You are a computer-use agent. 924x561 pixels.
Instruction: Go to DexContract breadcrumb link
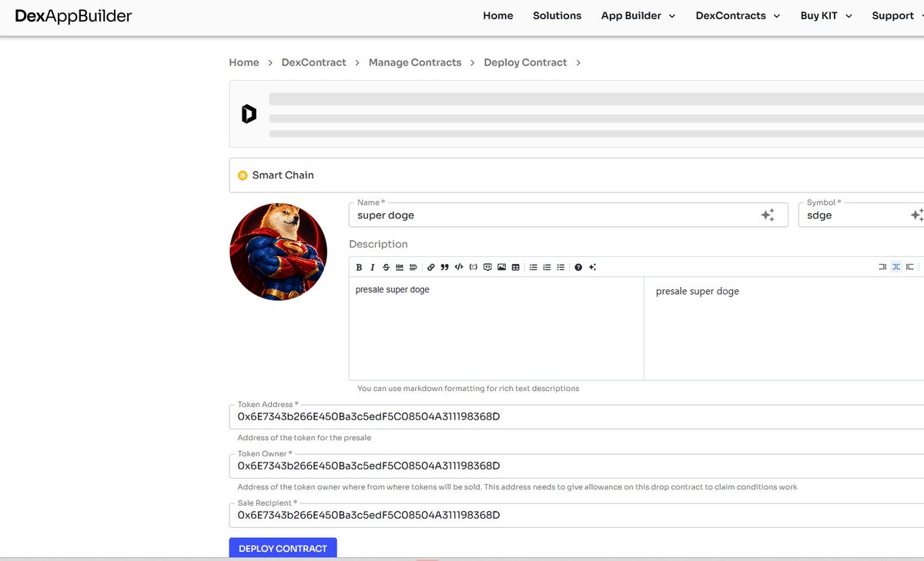314,62
